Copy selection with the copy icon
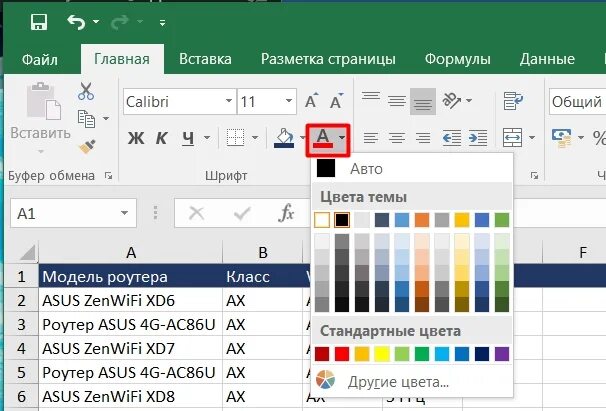Screen dimensions: 606x411 (87, 118)
